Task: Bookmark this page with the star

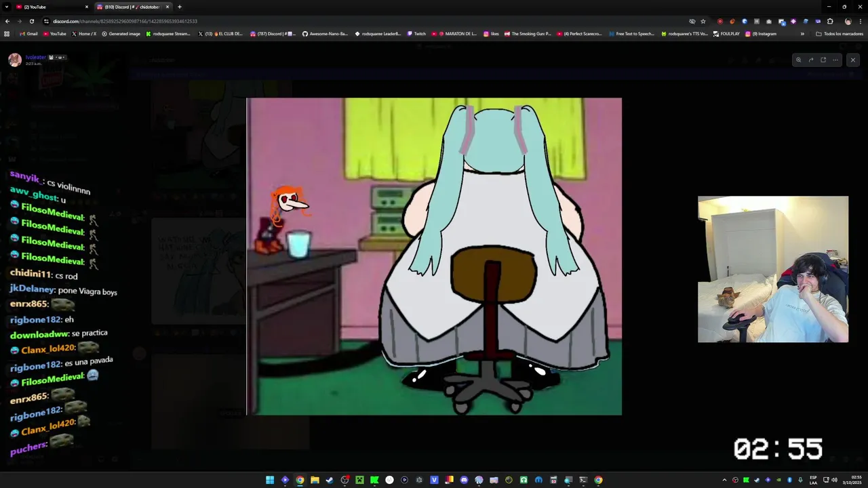Action: click(703, 21)
